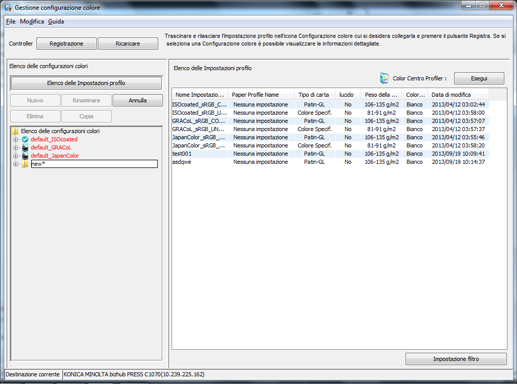Click into the new* name edit field
This screenshot has height=384, width=517.
point(94,164)
